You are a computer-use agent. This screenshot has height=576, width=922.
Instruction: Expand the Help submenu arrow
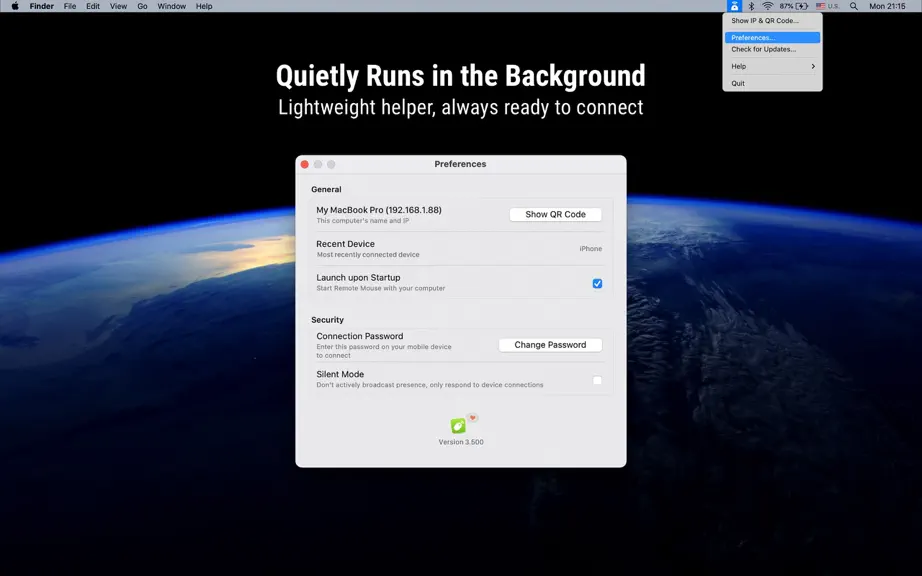coord(813,66)
